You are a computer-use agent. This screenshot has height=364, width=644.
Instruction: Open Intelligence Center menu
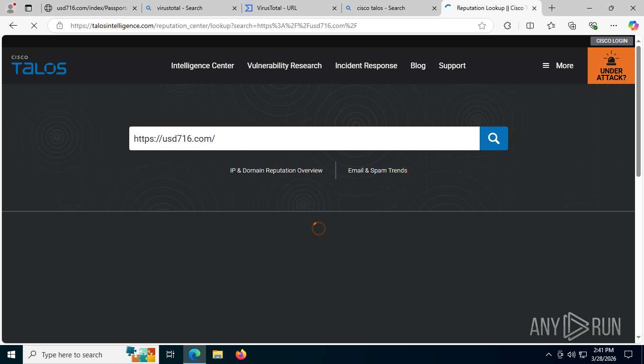[x=203, y=65]
